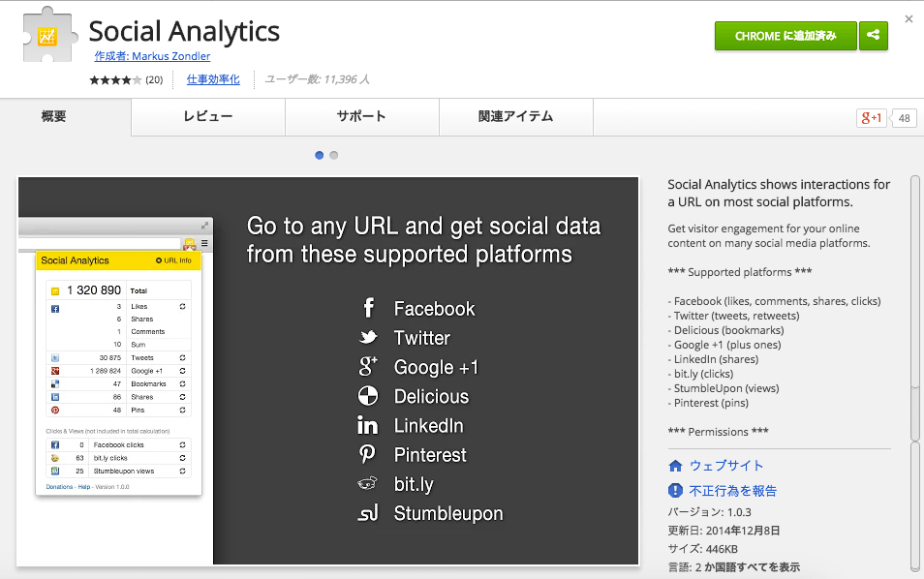
Task: Click the LinkedIn 'in' icon in the list
Action: (368, 425)
